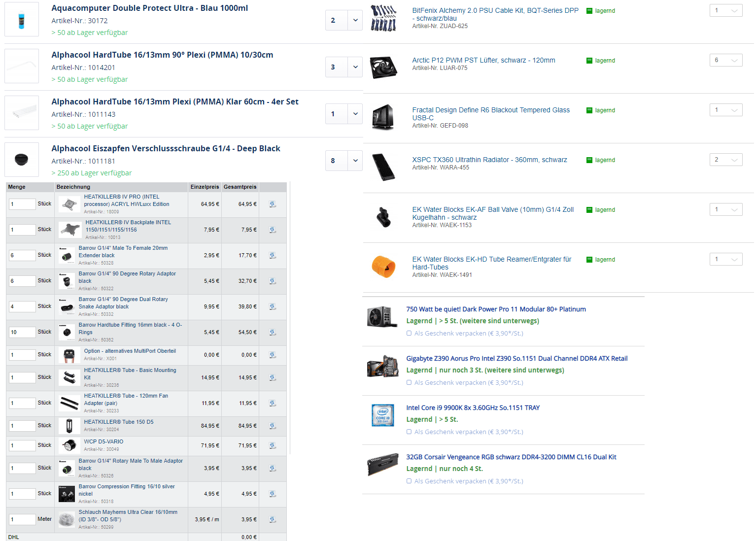756x541 pixels.
Task: Open Corsair Vengeance RGB RAM product image
Action: [x=382, y=464]
